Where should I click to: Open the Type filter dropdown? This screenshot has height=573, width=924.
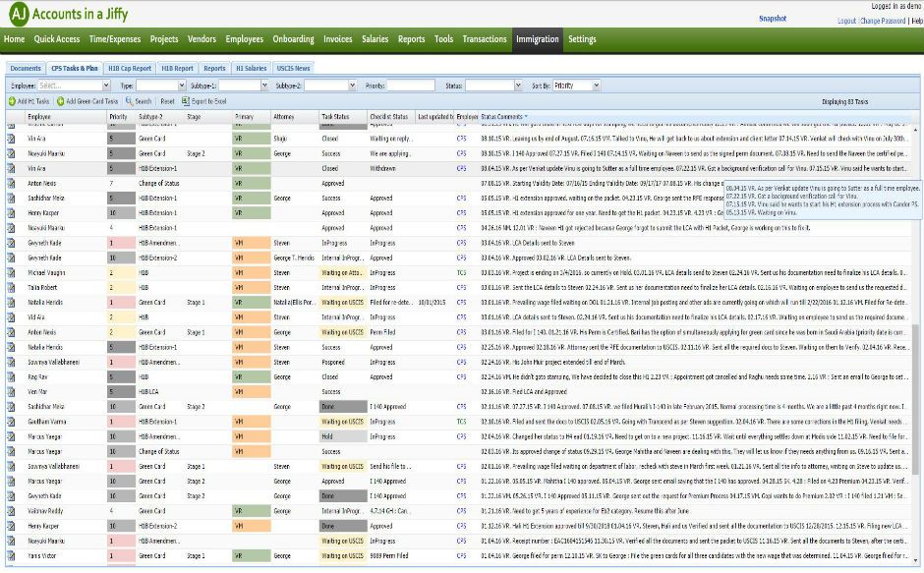tap(182, 86)
